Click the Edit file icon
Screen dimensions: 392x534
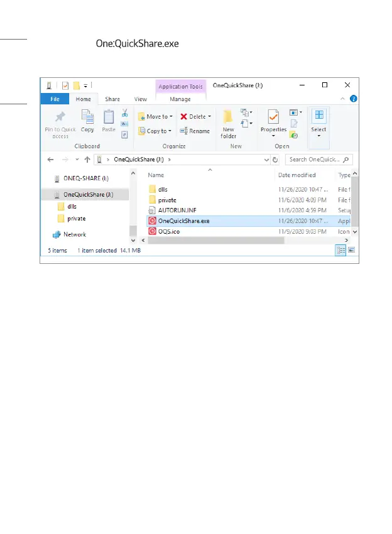point(294,124)
